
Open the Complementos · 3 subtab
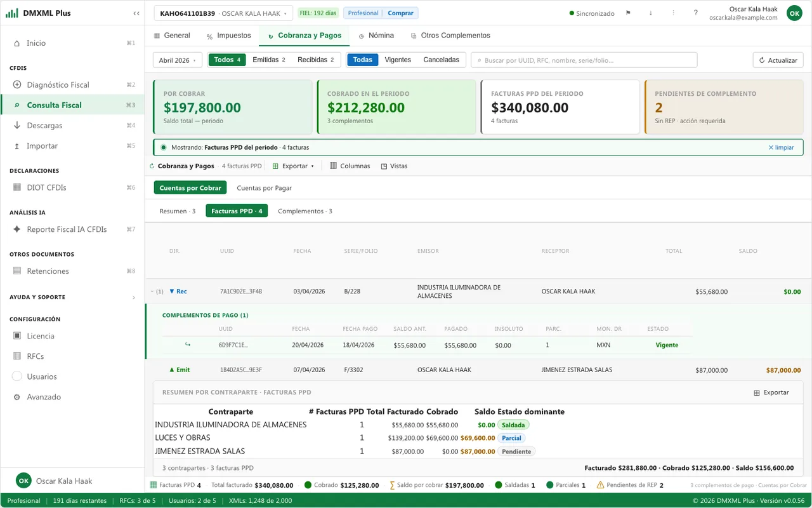click(305, 211)
